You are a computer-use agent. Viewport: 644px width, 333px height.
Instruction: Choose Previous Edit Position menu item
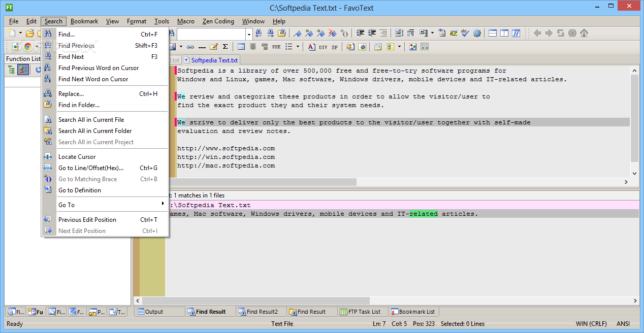[105, 220]
